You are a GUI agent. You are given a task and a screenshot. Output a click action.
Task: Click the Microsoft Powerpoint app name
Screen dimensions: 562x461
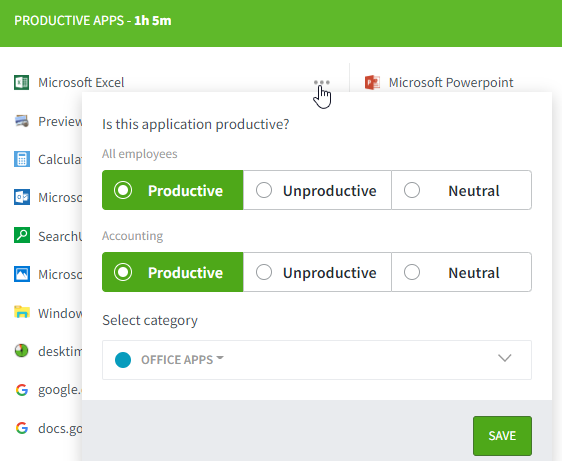[x=451, y=83]
